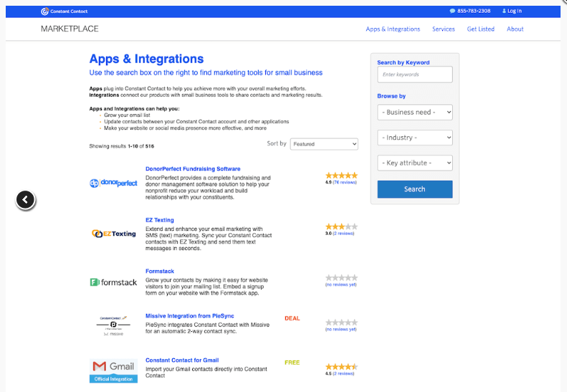Click EZ Texting three-star rating
The height and width of the screenshot is (392, 567).
341,226
